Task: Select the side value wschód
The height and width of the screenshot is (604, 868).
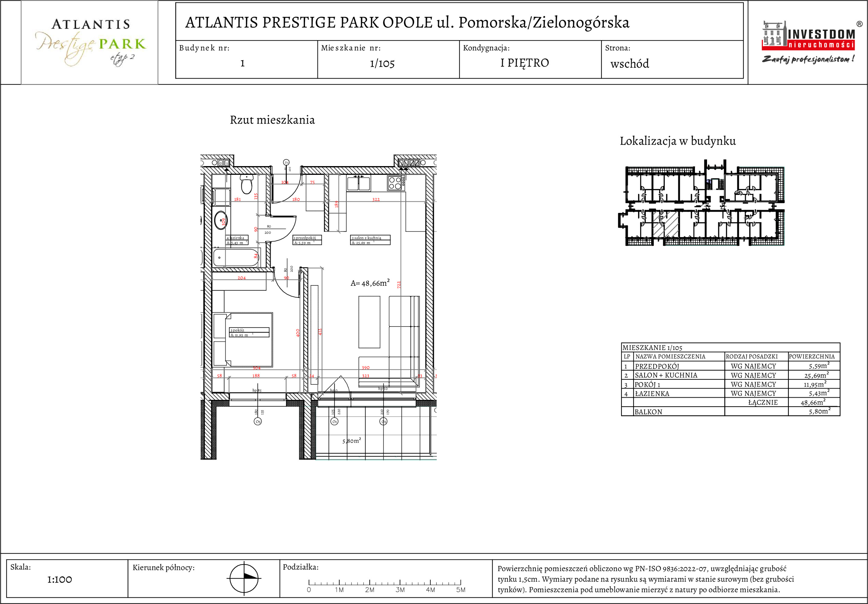Action: pos(630,63)
